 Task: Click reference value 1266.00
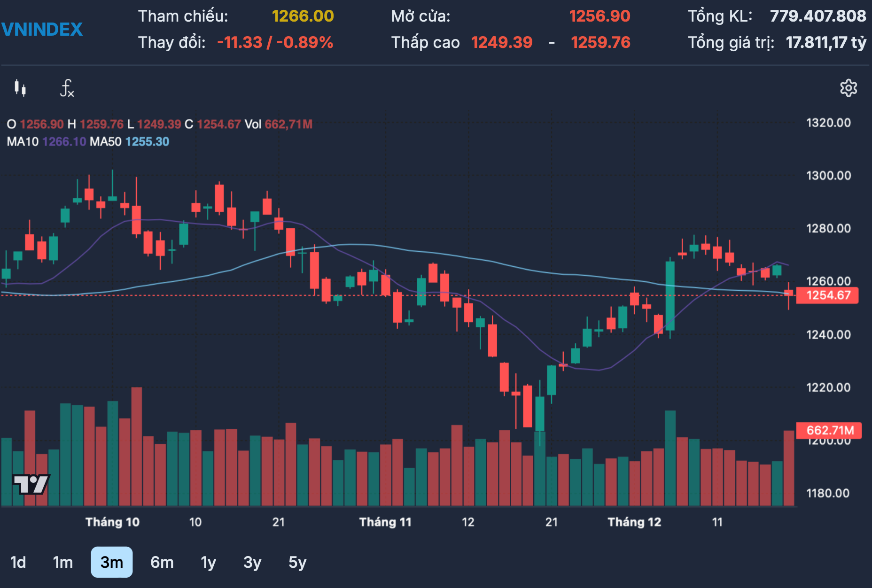[x=303, y=16]
